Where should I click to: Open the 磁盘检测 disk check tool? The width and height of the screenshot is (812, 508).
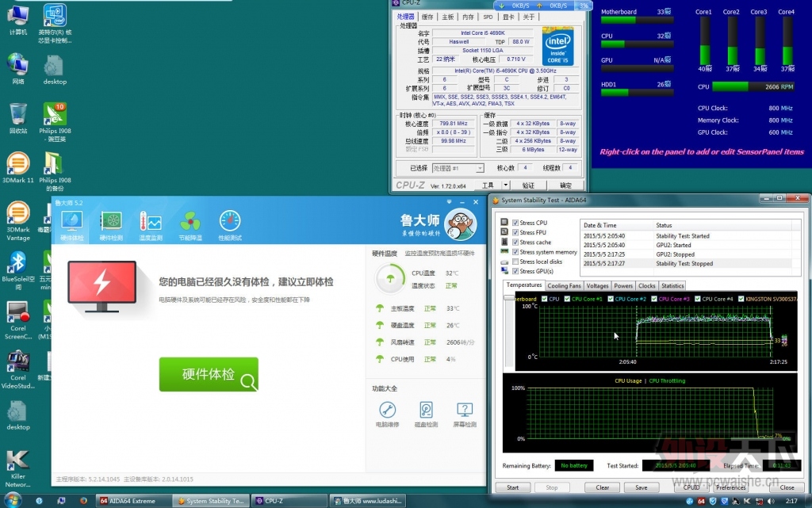pos(426,414)
